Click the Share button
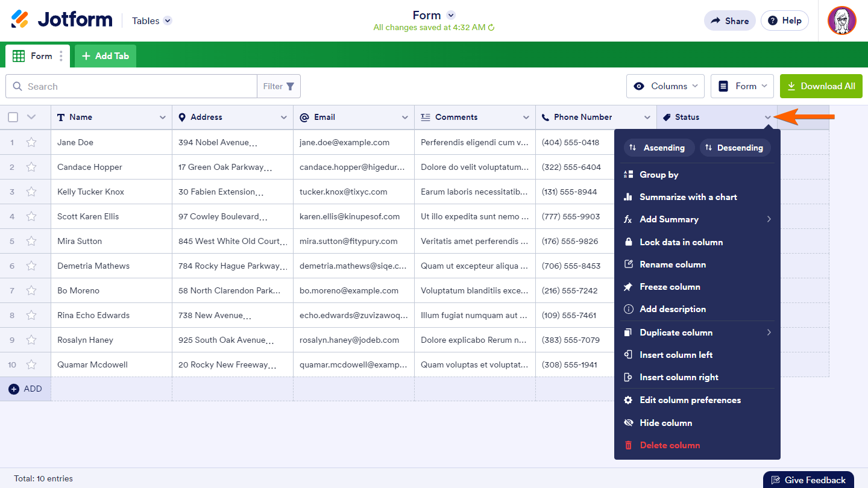 click(x=729, y=20)
